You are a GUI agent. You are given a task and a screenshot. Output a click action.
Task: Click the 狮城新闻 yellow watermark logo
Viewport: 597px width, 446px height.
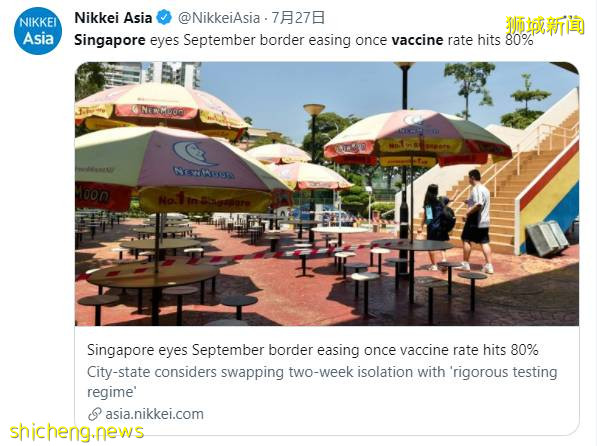pos(545,26)
